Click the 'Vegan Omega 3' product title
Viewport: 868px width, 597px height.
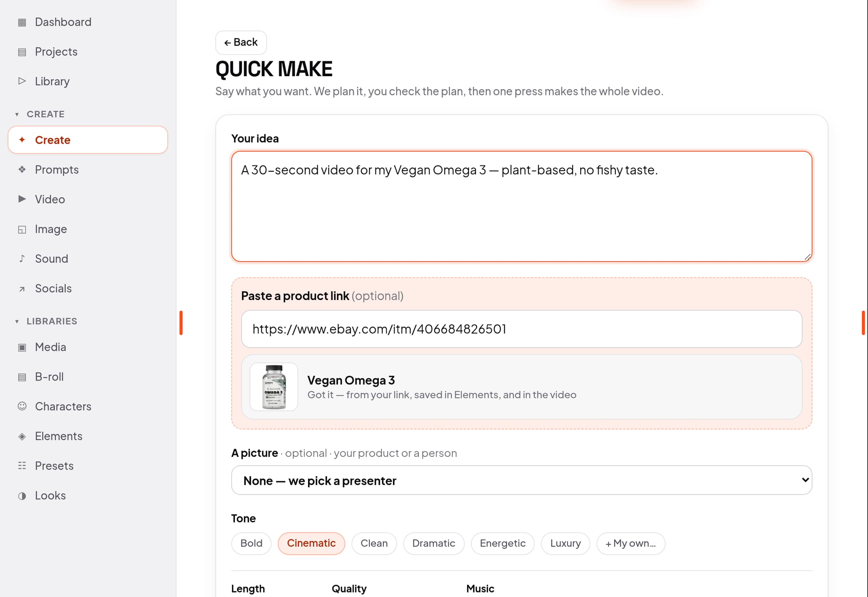[351, 380]
